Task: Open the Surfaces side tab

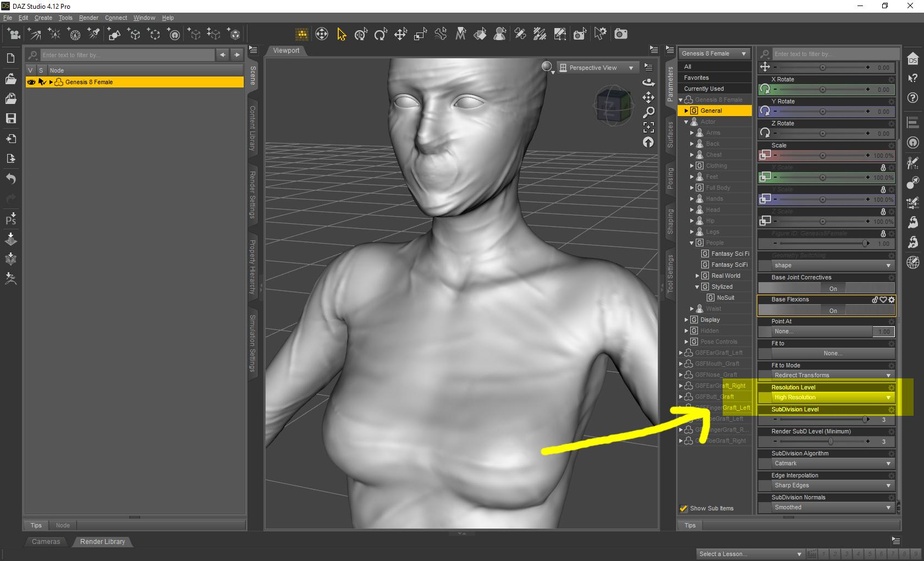Action: coord(670,134)
